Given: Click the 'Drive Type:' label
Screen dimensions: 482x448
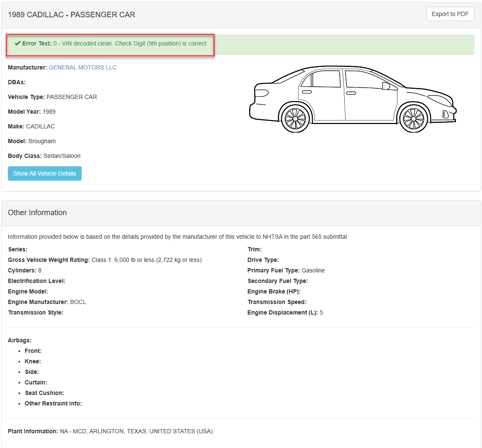Looking at the screenshot, I should (x=263, y=260).
